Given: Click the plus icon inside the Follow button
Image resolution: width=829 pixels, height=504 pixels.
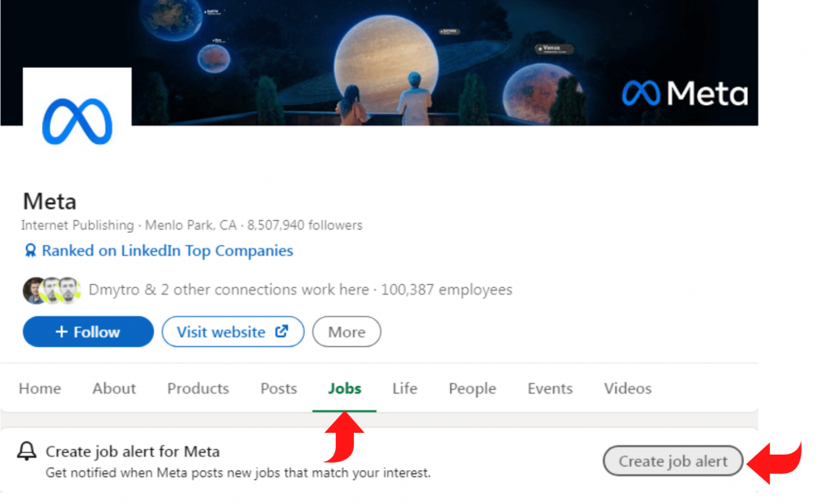Looking at the screenshot, I should [x=62, y=331].
